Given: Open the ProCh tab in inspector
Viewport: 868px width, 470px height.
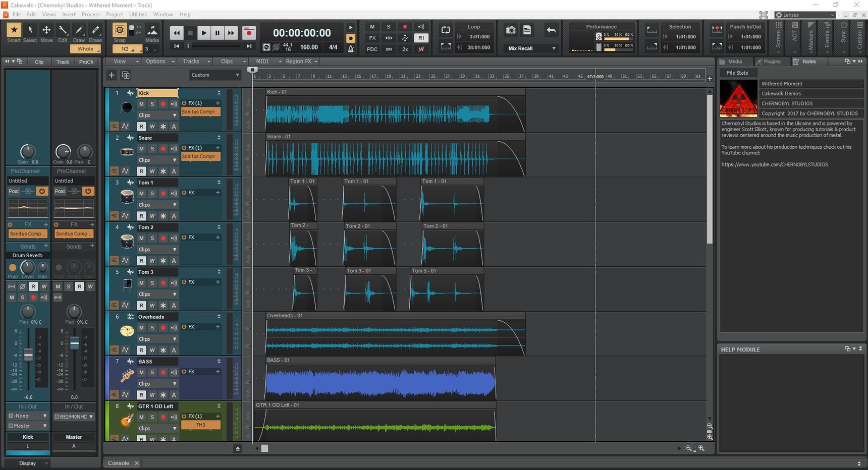Looking at the screenshot, I should click(x=86, y=62).
